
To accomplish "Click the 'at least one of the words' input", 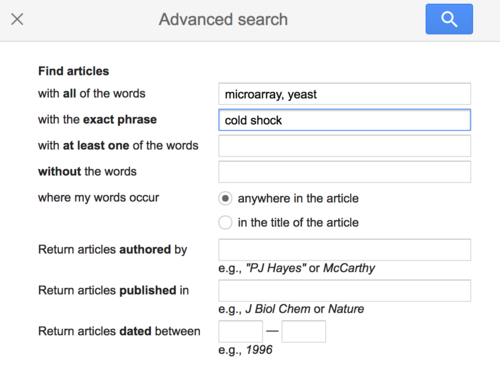I will point(344,146).
